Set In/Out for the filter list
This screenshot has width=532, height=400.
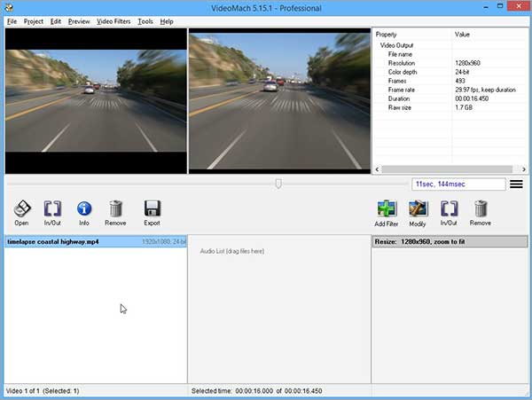[x=450, y=209]
